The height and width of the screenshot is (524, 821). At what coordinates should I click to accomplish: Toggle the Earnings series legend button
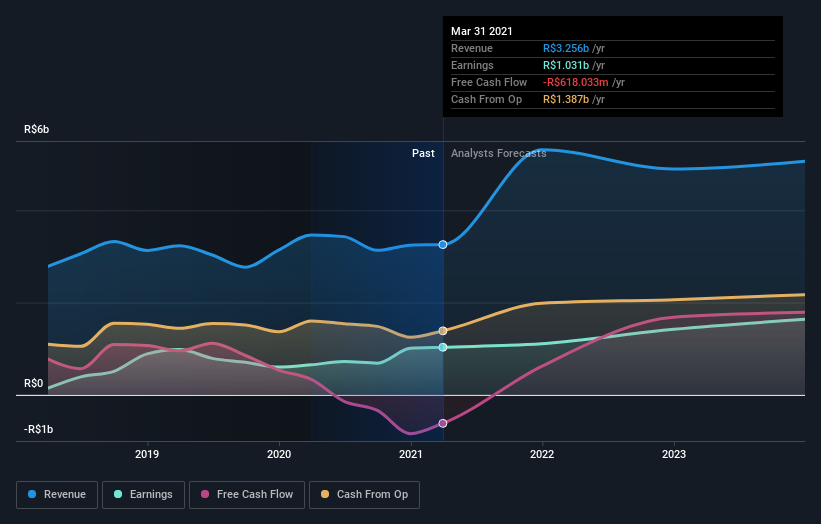[143, 495]
